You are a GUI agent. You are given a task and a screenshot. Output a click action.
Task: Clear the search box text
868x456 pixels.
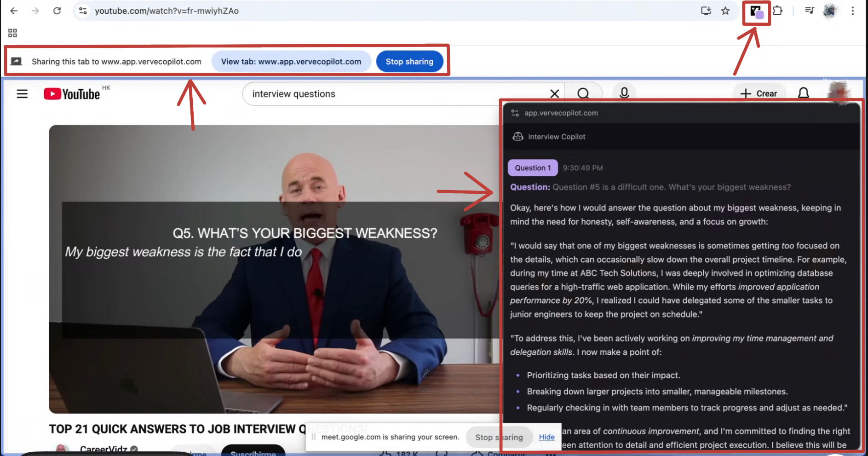tap(554, 94)
